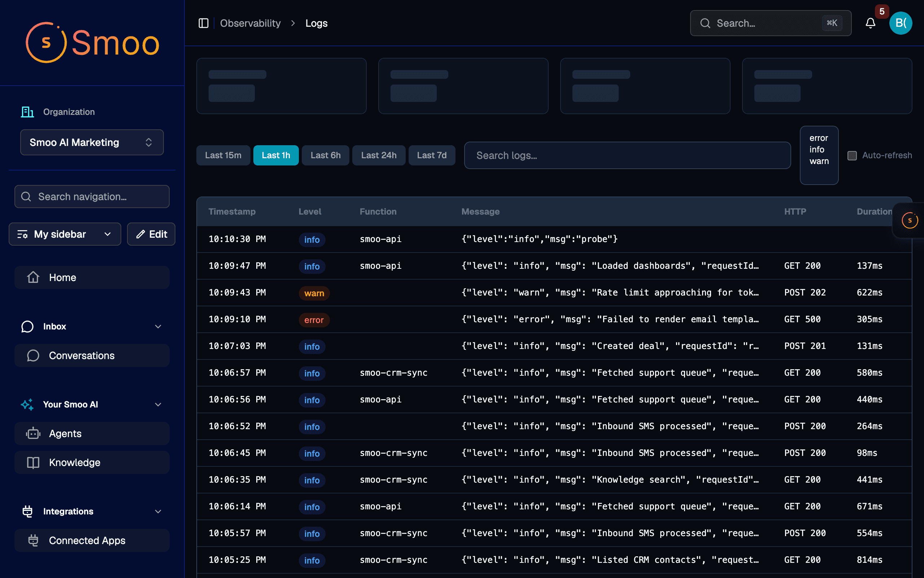
Task: Open the floating Smoo assistant icon
Action: (910, 220)
